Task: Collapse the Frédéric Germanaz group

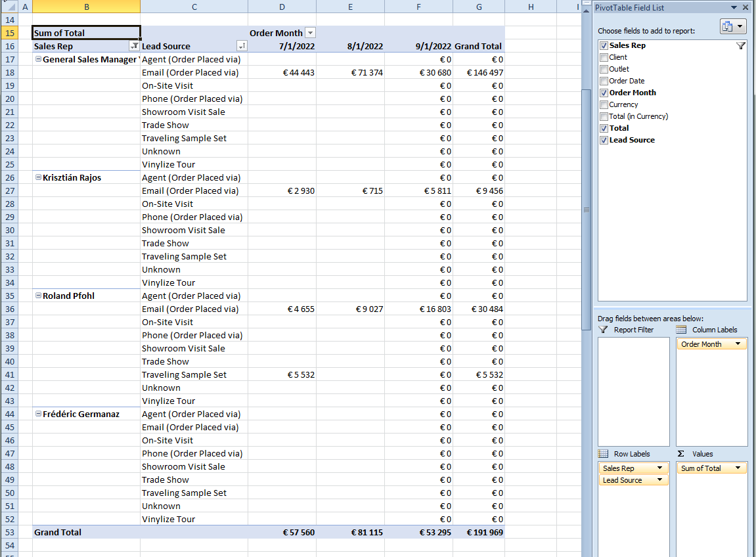Action: tap(38, 414)
